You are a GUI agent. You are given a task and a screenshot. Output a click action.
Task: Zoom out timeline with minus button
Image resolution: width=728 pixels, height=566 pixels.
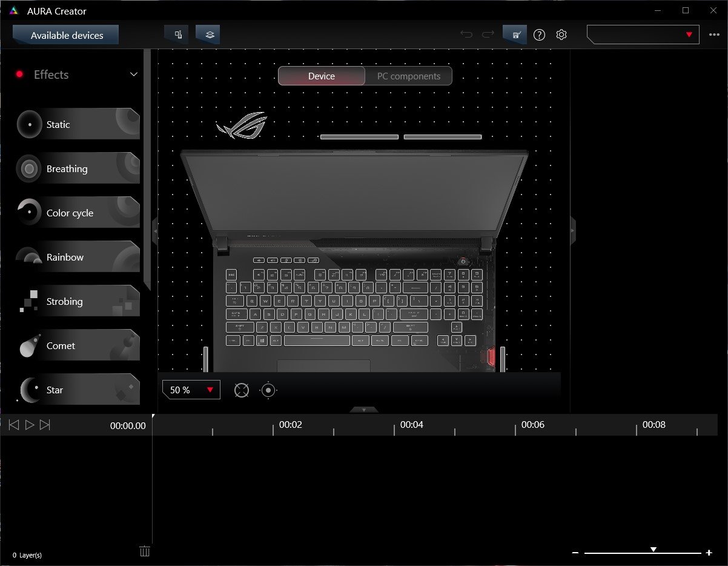click(x=575, y=553)
